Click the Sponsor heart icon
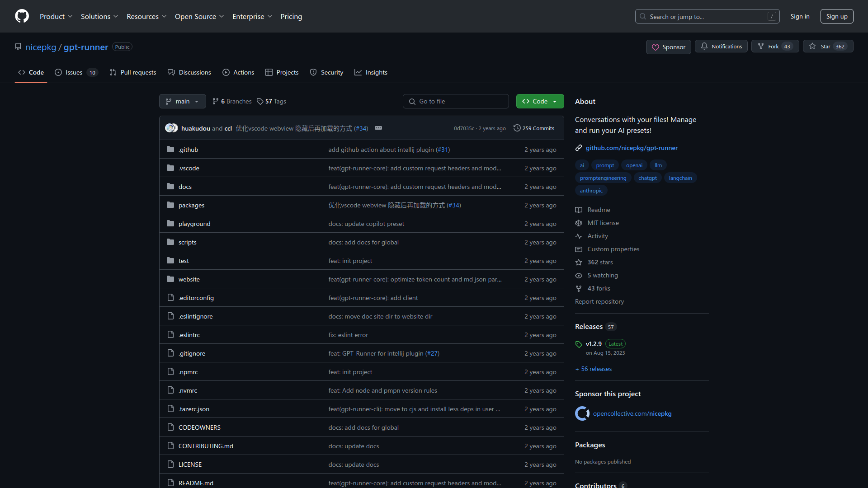This screenshot has height=488, width=868. [x=655, y=47]
